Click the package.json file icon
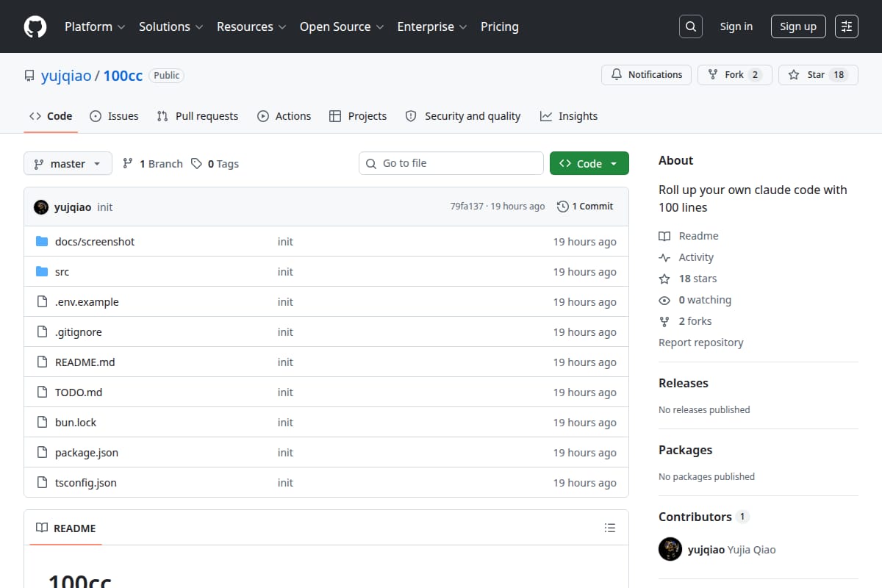This screenshot has height=588, width=882. coord(42,453)
